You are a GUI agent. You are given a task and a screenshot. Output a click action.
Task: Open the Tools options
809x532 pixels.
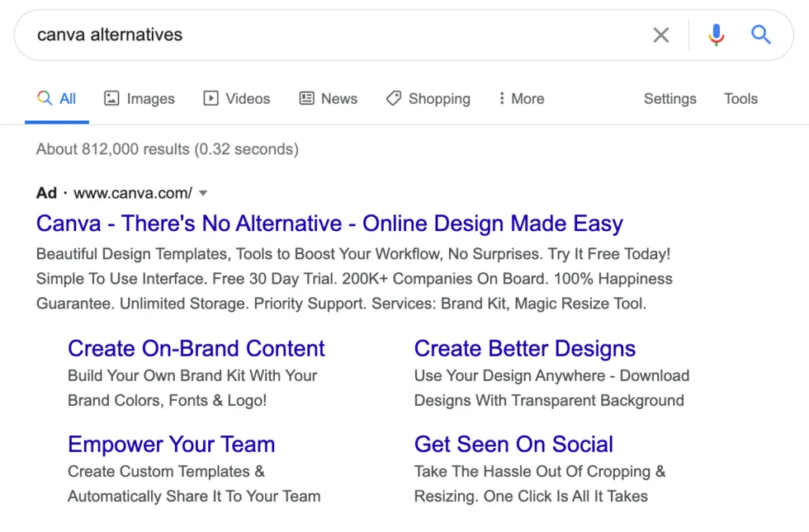pyautogui.click(x=740, y=99)
